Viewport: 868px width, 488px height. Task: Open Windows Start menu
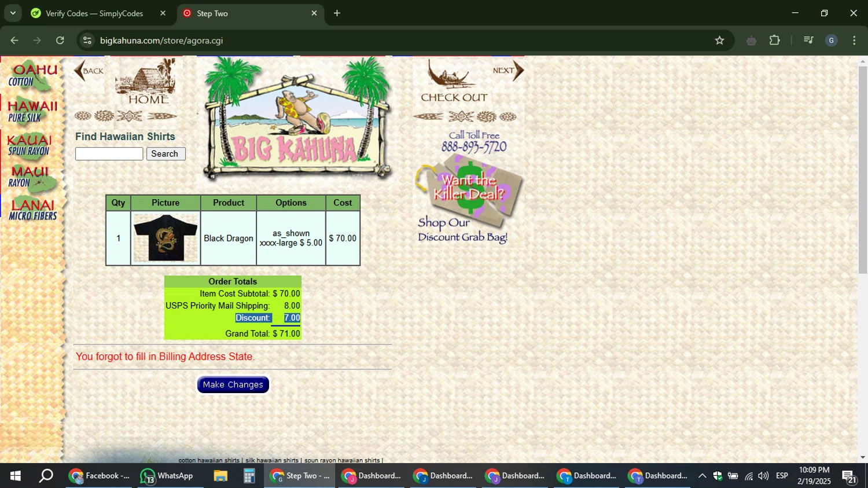(x=16, y=476)
